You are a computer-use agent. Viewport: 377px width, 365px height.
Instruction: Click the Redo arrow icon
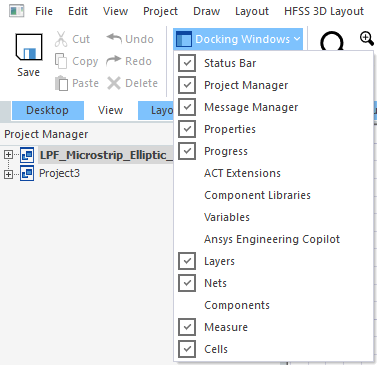(114, 61)
